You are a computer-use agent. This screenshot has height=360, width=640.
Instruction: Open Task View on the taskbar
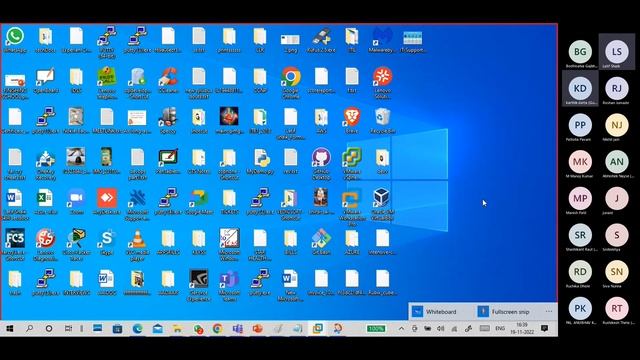pyautogui.click(x=68, y=329)
